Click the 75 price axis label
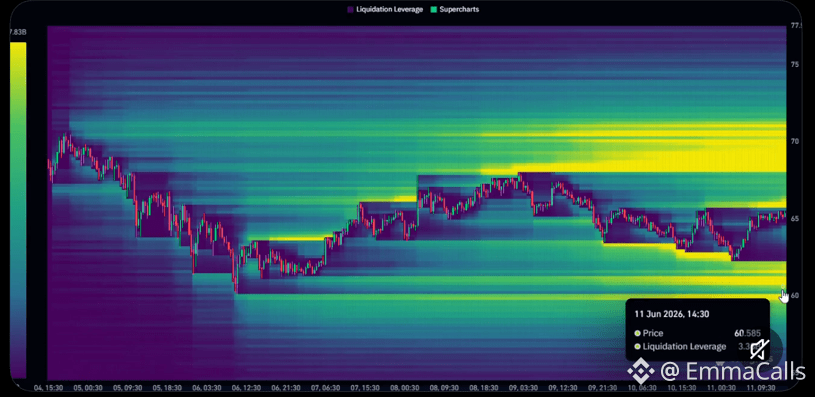 tap(795, 64)
